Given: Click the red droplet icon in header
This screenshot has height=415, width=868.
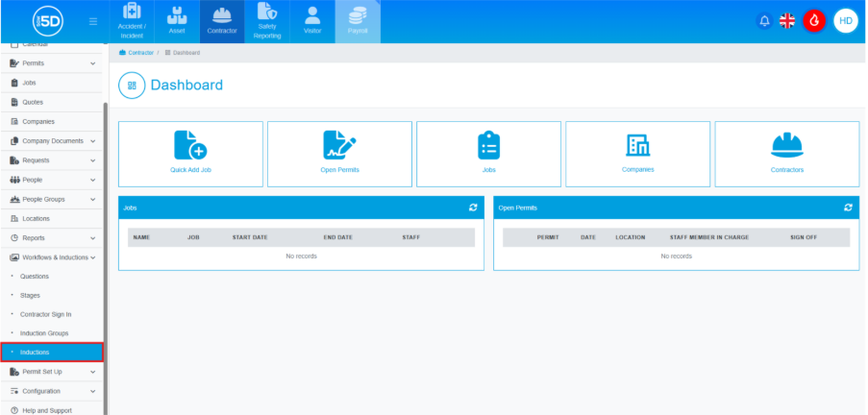Looking at the screenshot, I should point(814,20).
